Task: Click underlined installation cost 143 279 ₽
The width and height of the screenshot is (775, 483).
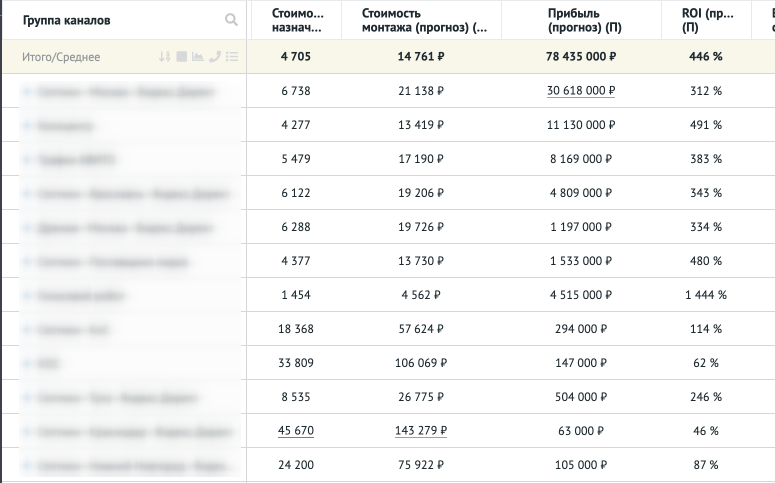Action: point(420,431)
